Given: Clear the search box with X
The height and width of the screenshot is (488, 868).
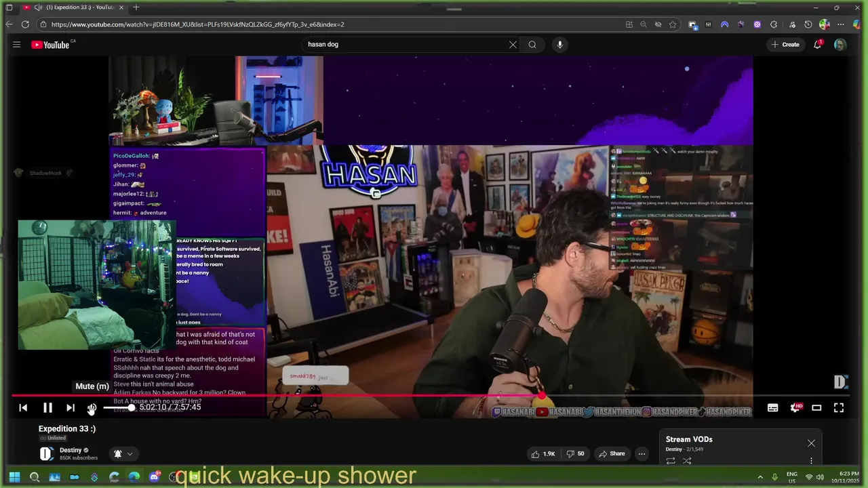Looking at the screenshot, I should tap(513, 45).
